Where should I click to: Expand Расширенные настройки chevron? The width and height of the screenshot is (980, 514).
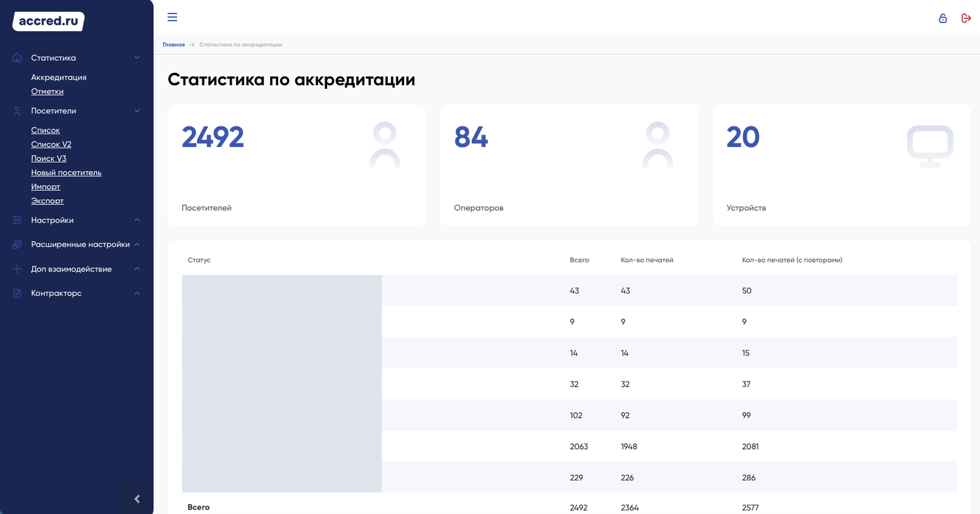click(137, 244)
